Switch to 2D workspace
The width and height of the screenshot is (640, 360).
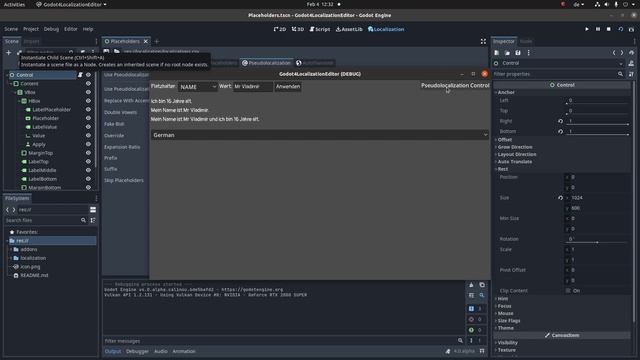coord(280,29)
